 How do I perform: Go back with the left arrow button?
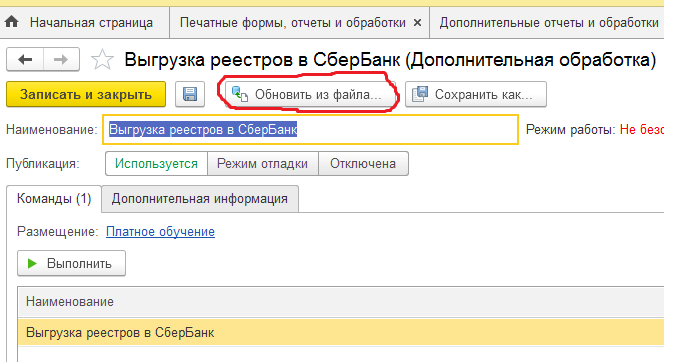pyautogui.click(x=25, y=59)
